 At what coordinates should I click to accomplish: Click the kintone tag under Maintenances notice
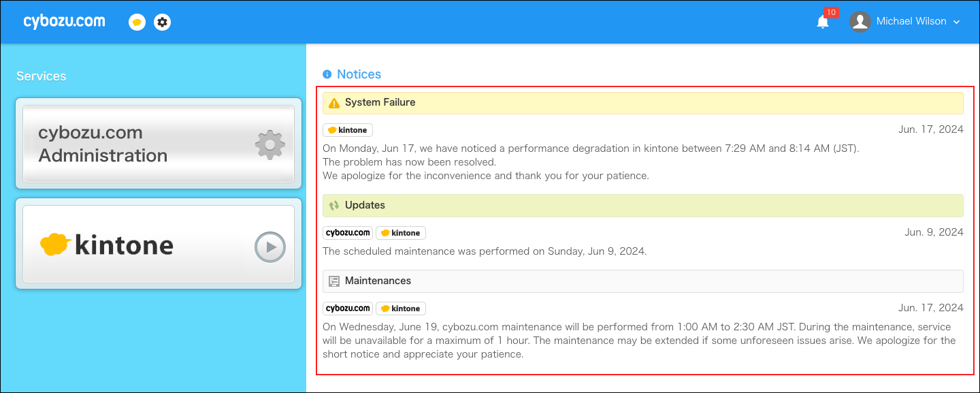click(x=401, y=308)
